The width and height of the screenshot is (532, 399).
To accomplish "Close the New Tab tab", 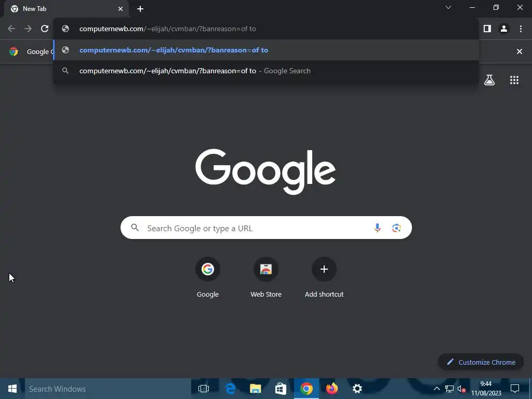I will point(121,9).
